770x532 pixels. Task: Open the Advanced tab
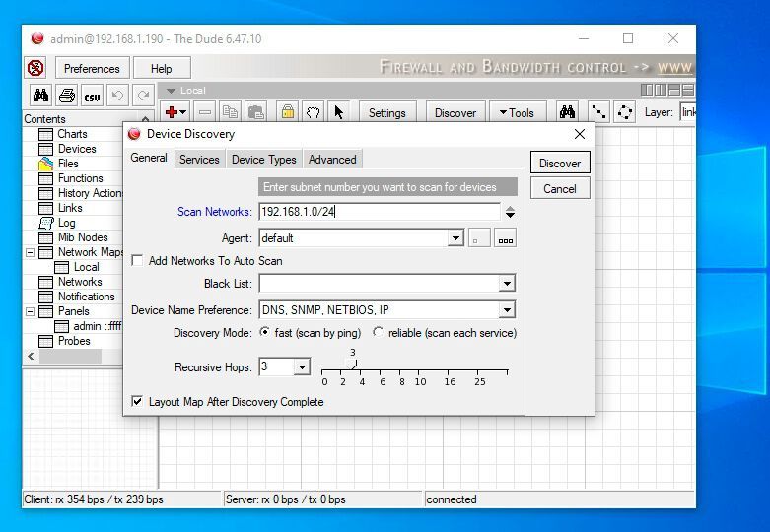(332, 160)
